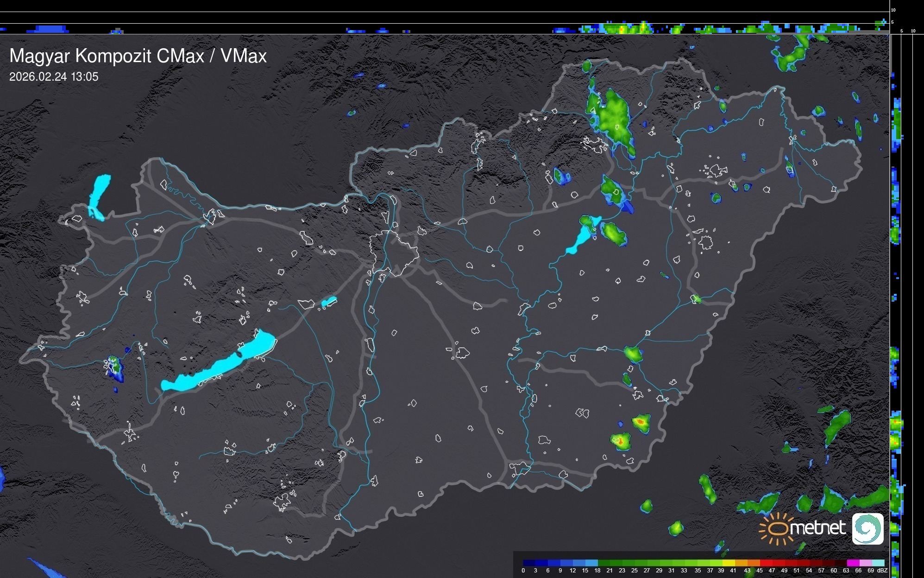The image size is (924, 578).
Task: Click the 10 label on top VMax strip
Action: [x=893, y=10]
